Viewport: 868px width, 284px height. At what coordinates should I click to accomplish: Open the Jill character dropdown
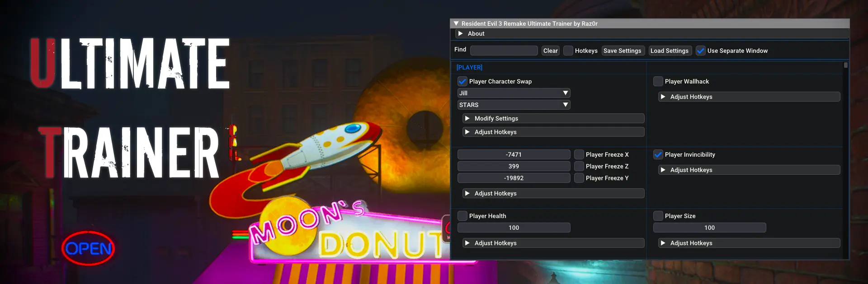click(514, 93)
